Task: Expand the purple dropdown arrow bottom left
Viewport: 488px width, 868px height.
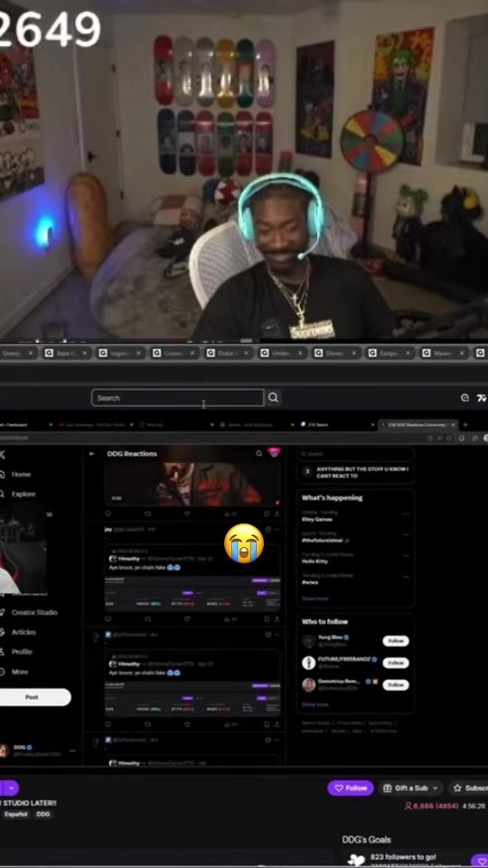Action: 11,788
